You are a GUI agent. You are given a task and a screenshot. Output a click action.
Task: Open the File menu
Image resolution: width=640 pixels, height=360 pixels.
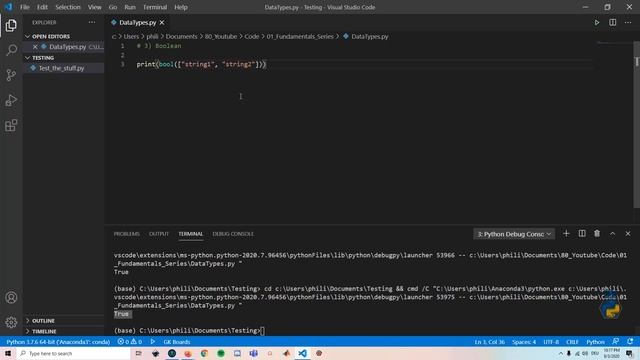[25, 7]
